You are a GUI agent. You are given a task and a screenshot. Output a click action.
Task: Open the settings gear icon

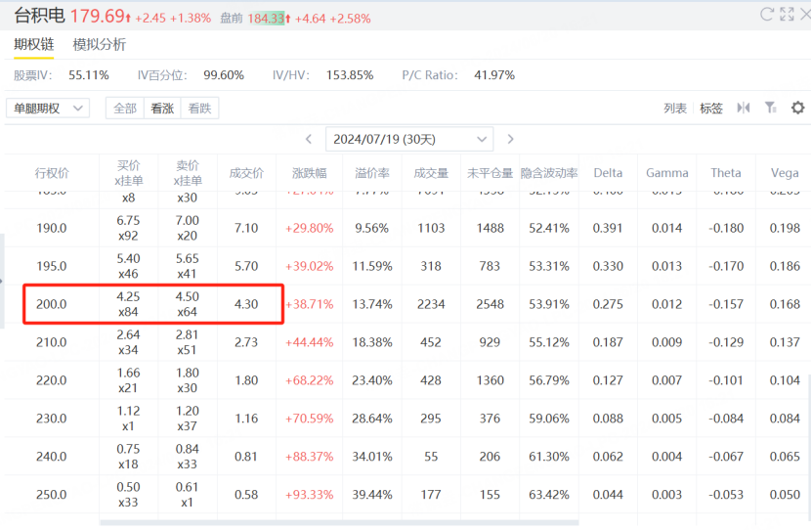click(x=798, y=108)
